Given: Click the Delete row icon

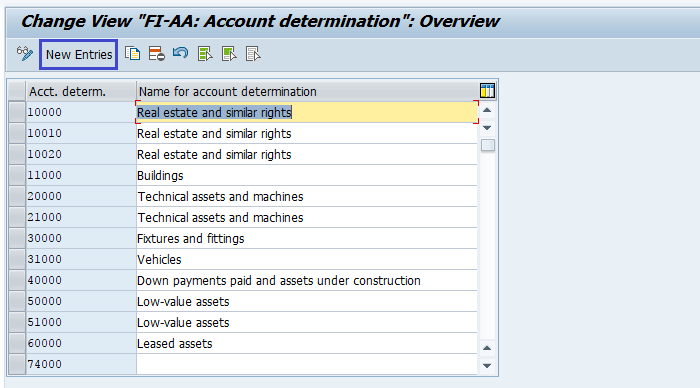Looking at the screenshot, I should pyautogui.click(x=157, y=54).
